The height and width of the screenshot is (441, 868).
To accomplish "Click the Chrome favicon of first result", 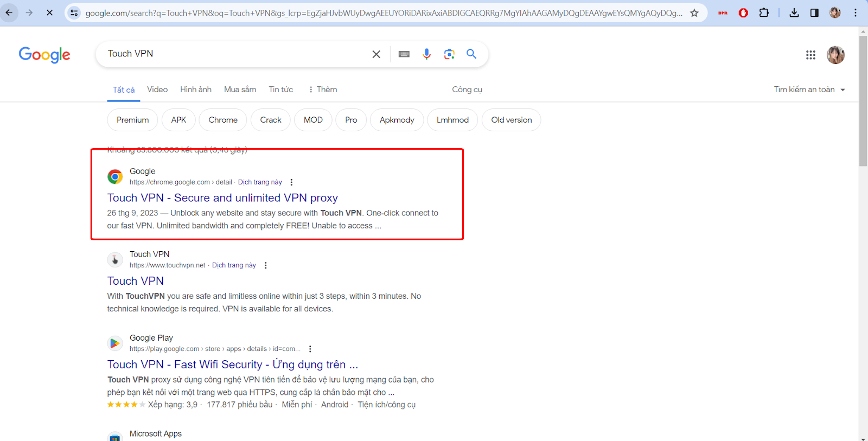I will coord(115,177).
